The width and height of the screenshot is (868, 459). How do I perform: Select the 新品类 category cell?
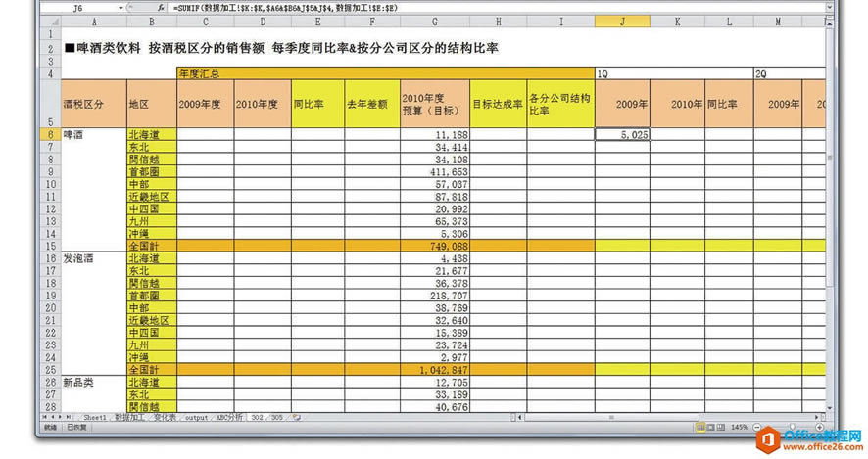[x=94, y=382]
